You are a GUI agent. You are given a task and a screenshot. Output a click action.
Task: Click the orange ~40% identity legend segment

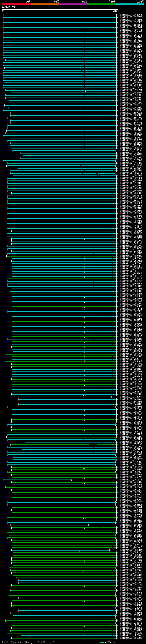coord(45,4)
